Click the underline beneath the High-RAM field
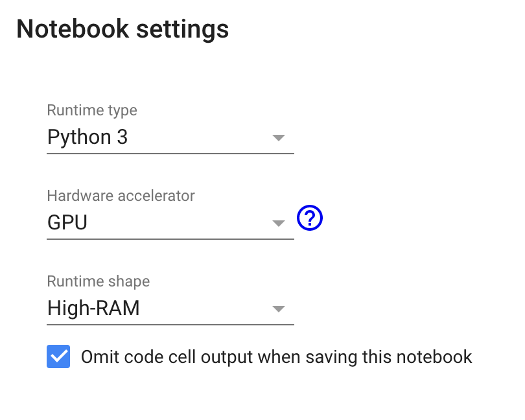Screen dimensions: 525x420 tap(170, 325)
